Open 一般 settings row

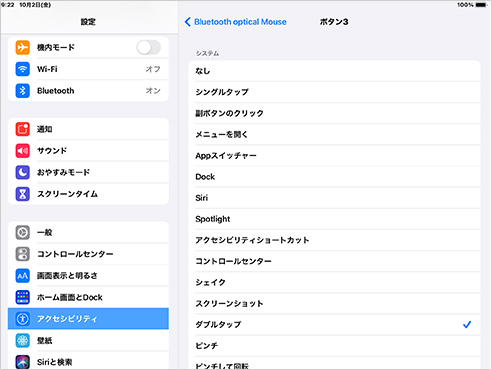click(88, 232)
